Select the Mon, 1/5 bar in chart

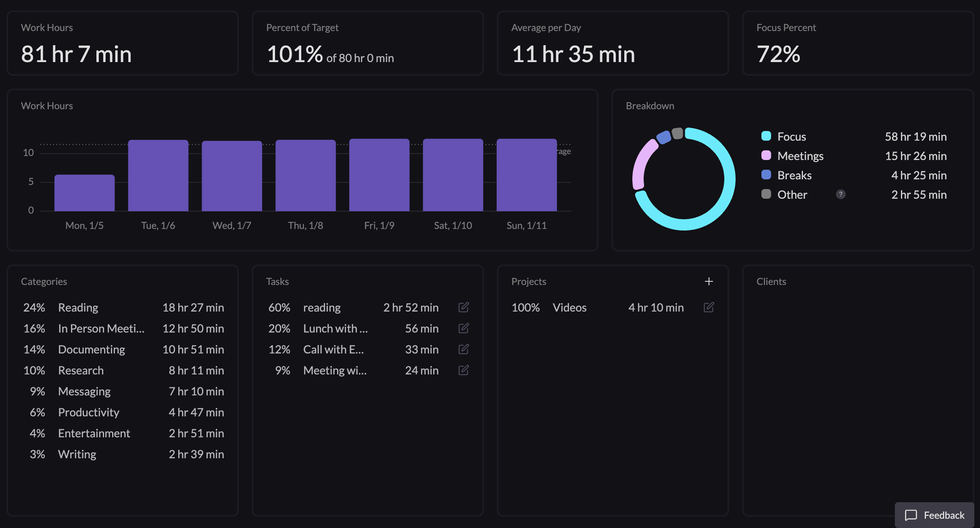[x=84, y=193]
